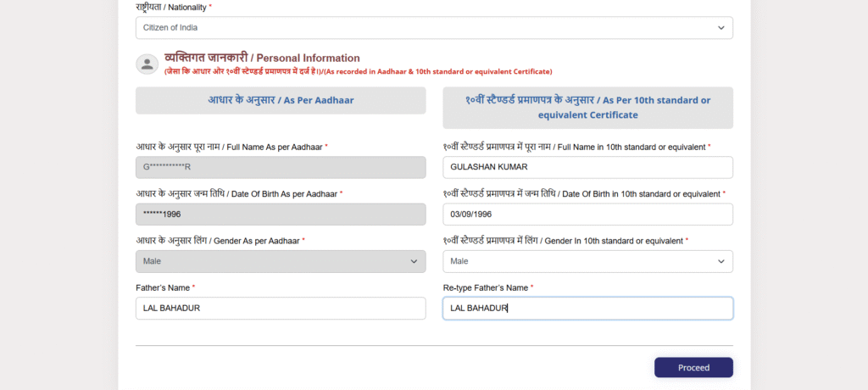Click the Personal Information user avatar icon

tap(147, 64)
